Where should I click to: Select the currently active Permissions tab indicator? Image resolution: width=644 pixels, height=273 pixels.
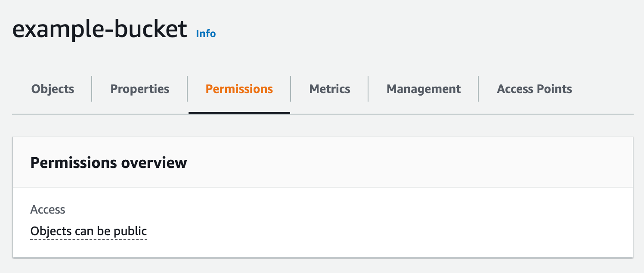tap(239, 111)
